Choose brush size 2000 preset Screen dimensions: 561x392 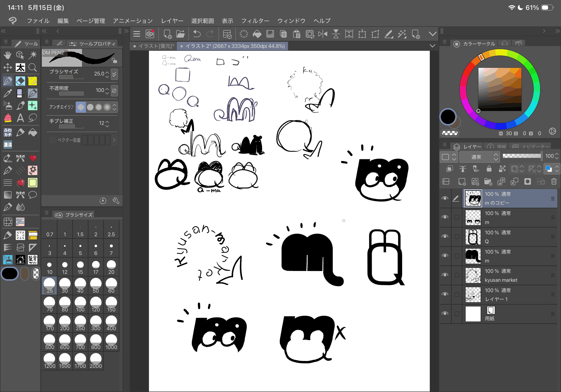96,361
